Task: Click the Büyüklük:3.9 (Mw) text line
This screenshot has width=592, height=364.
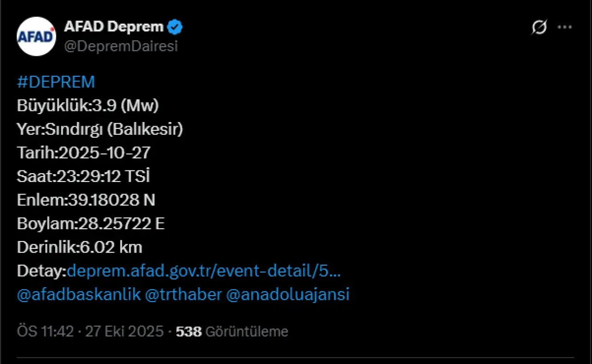Action: pos(88,106)
